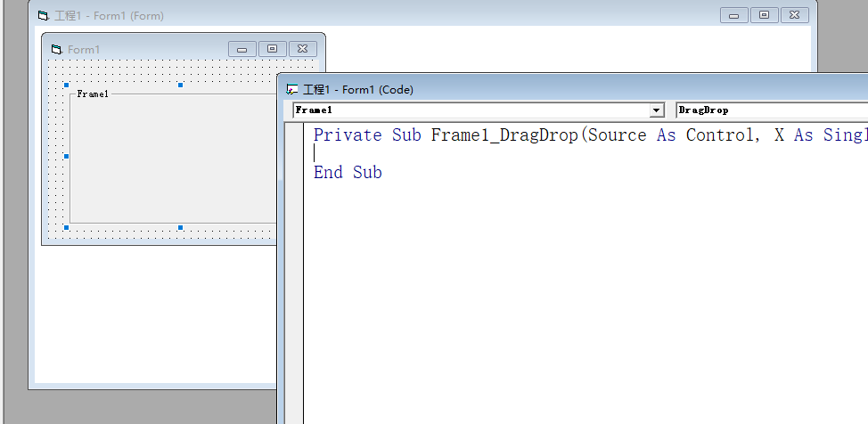
Task: Close the inner Form1 designer form
Action: tap(303, 49)
